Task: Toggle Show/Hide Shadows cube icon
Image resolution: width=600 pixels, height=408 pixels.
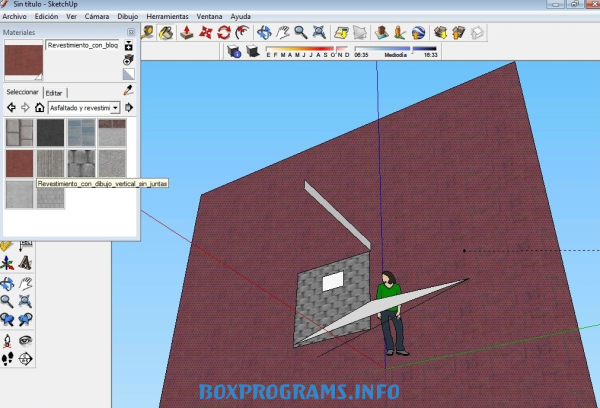Action: coord(253,51)
